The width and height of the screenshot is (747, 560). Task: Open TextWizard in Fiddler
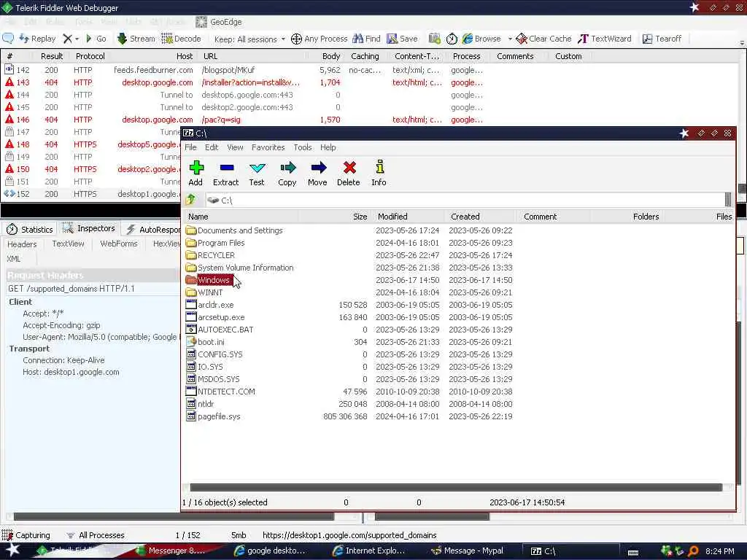click(x=605, y=39)
